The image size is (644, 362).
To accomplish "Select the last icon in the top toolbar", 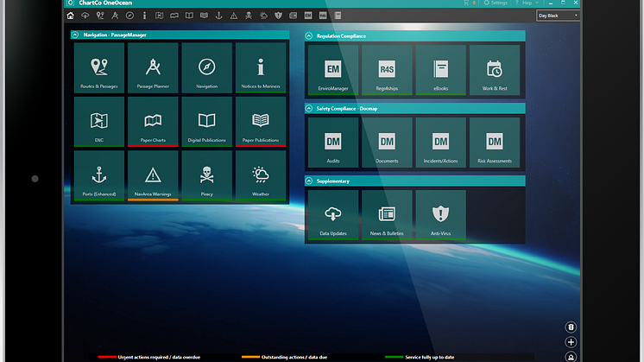I will click(338, 16).
